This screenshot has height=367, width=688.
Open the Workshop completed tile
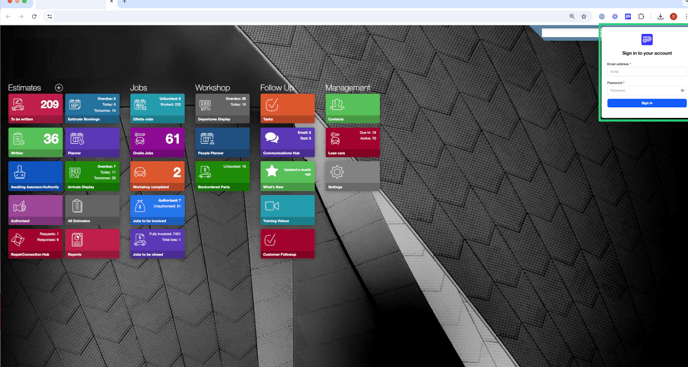(158, 176)
